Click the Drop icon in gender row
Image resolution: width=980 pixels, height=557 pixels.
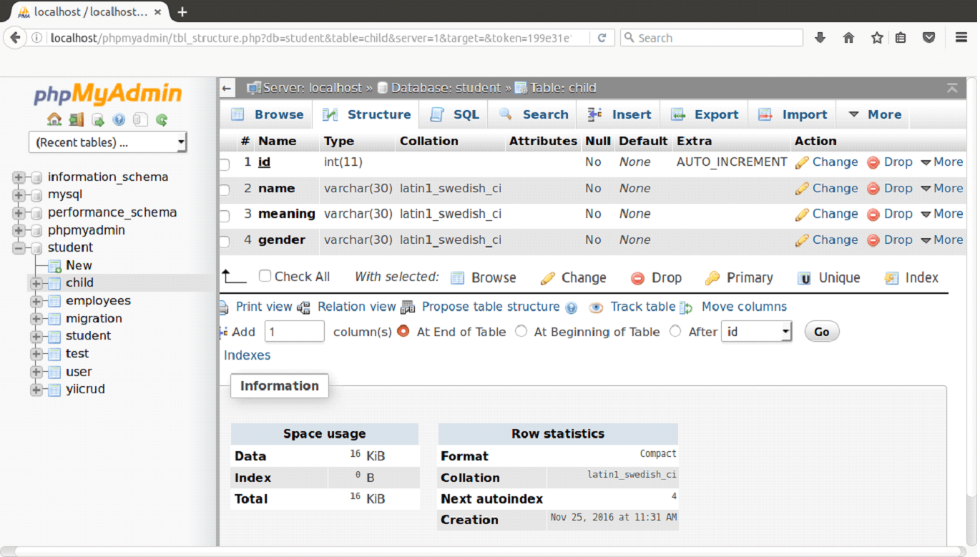[x=873, y=240]
